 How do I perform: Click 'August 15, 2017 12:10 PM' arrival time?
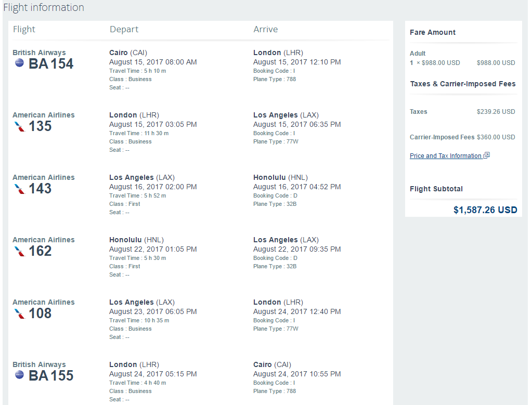(297, 62)
